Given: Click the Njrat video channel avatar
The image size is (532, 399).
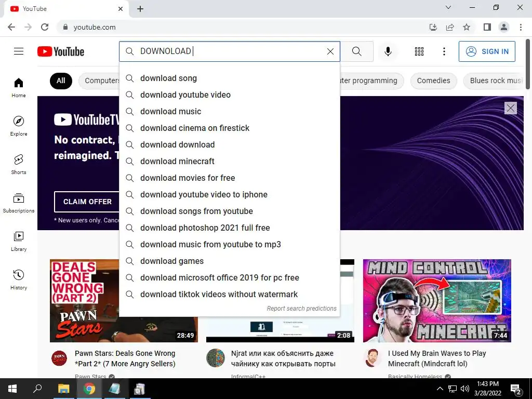Looking at the screenshot, I should [x=216, y=358].
